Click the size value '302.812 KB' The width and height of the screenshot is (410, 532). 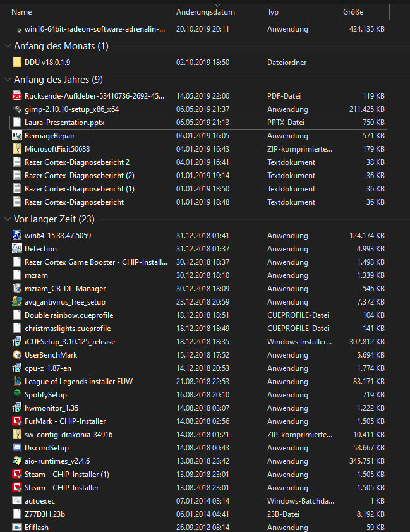click(x=367, y=342)
